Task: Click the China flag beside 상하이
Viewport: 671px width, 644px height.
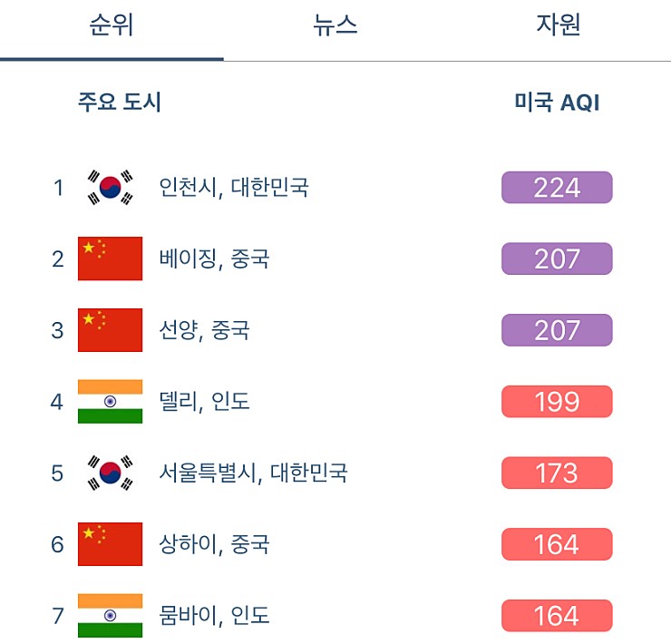Action: tap(110, 544)
